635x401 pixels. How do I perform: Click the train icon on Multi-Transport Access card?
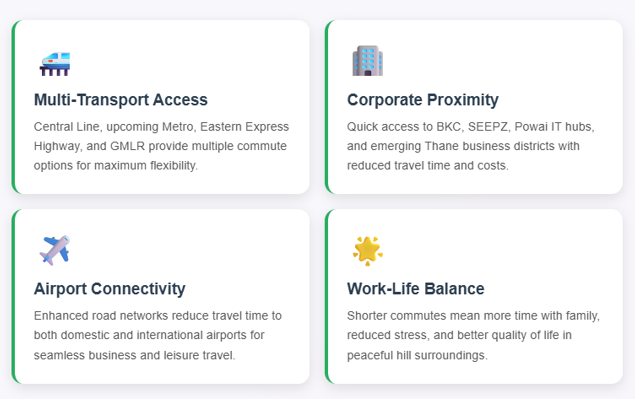54,62
